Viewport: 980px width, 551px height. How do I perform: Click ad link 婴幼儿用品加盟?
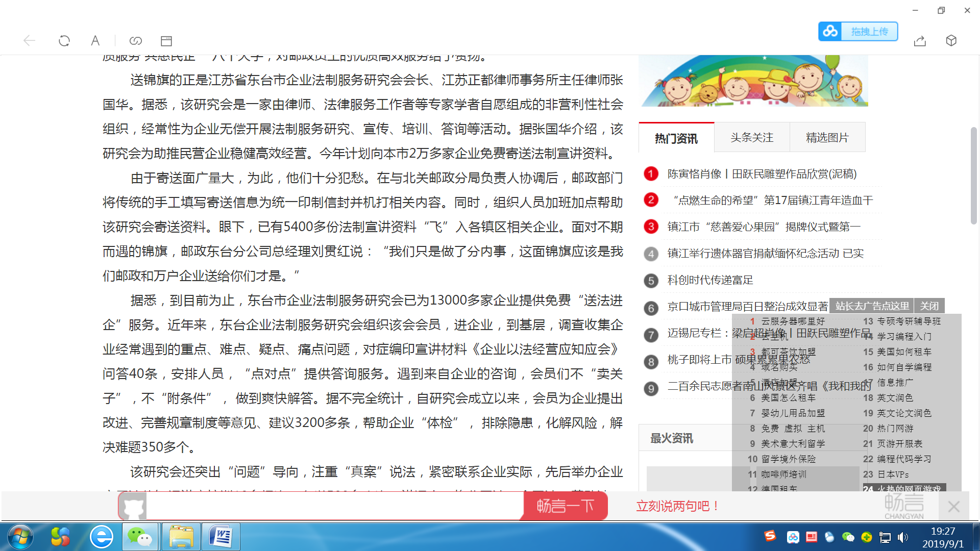pos(793,413)
